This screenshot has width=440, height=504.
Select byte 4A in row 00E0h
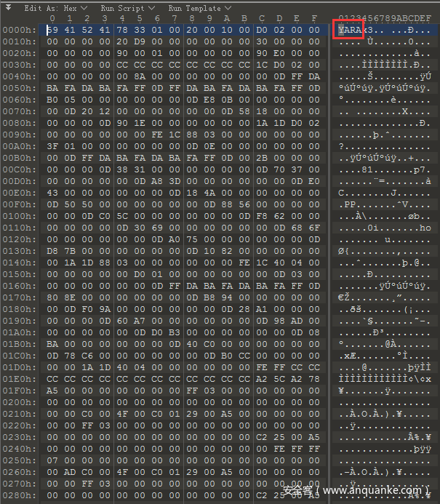209,193
